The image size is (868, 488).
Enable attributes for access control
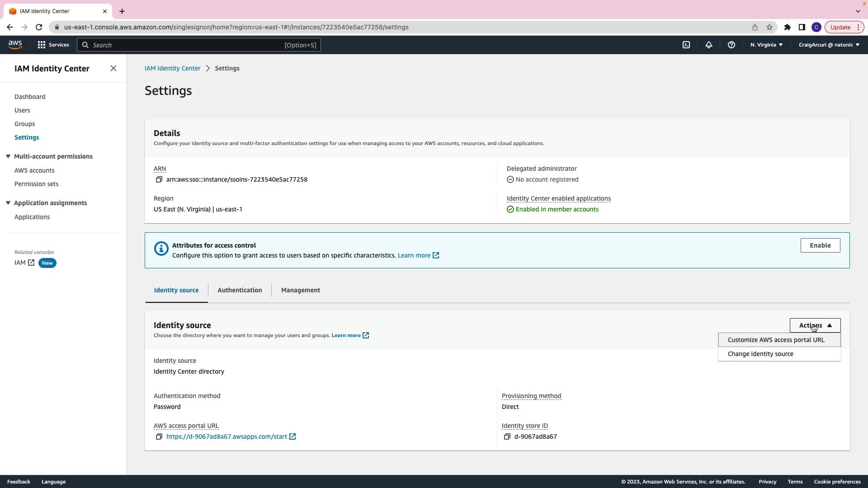click(x=820, y=245)
